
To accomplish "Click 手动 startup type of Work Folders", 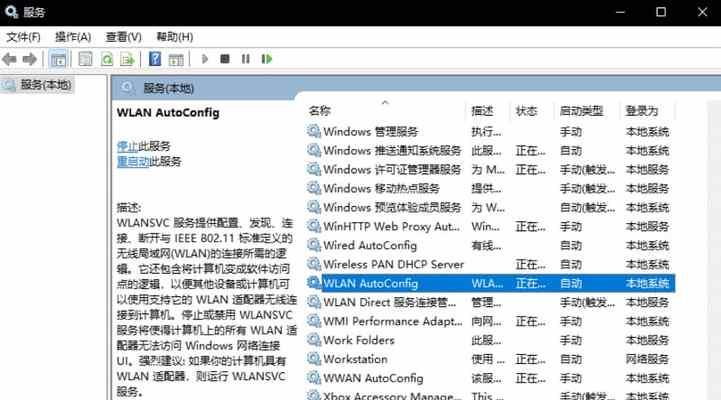I will click(571, 340).
